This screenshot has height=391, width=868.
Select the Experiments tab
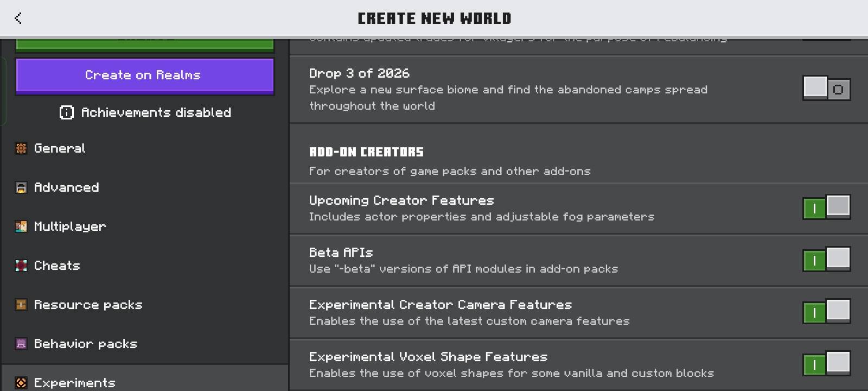pyautogui.click(x=145, y=379)
